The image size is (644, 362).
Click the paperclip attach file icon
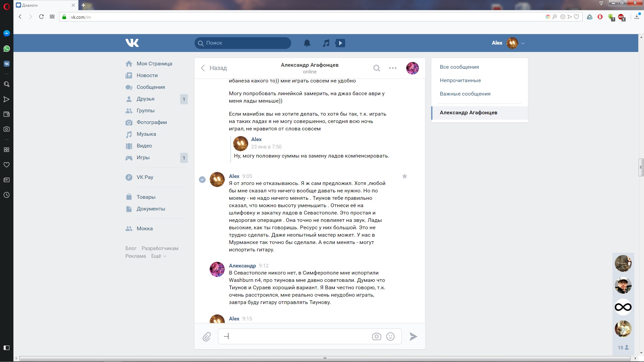pyautogui.click(x=207, y=337)
